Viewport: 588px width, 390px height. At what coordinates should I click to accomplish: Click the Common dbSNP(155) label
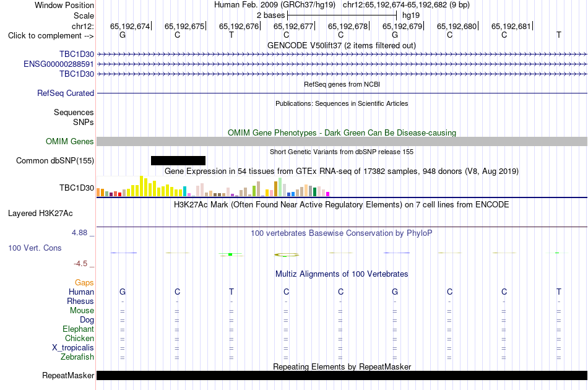pyautogui.click(x=54, y=160)
